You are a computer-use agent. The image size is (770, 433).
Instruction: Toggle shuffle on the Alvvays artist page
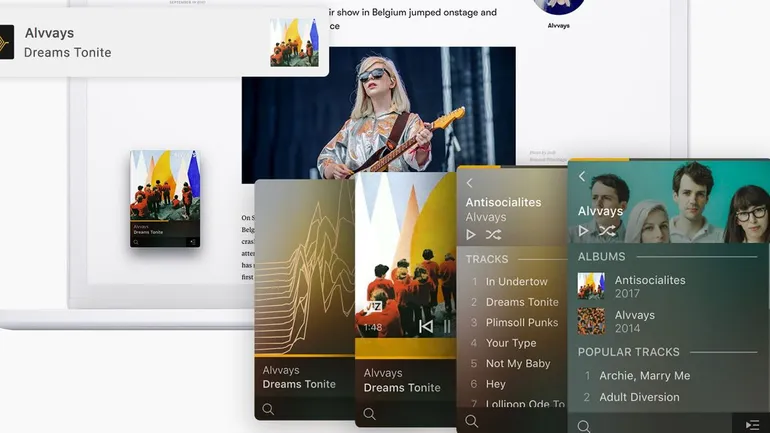607,231
